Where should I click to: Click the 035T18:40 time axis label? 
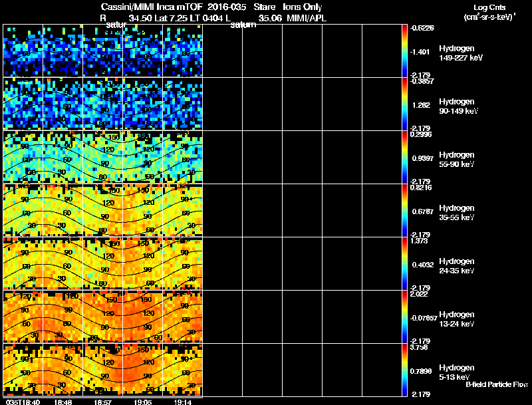23,402
